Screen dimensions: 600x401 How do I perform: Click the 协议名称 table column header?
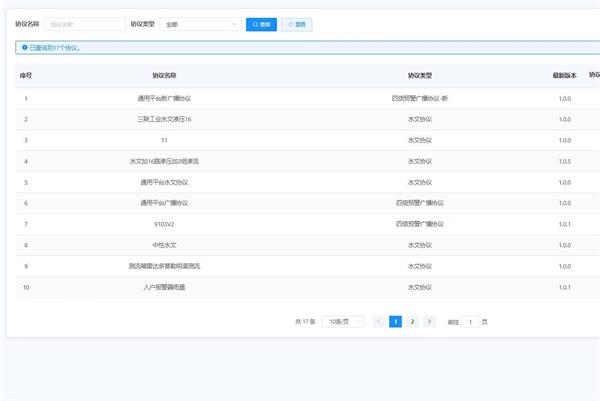coord(164,75)
